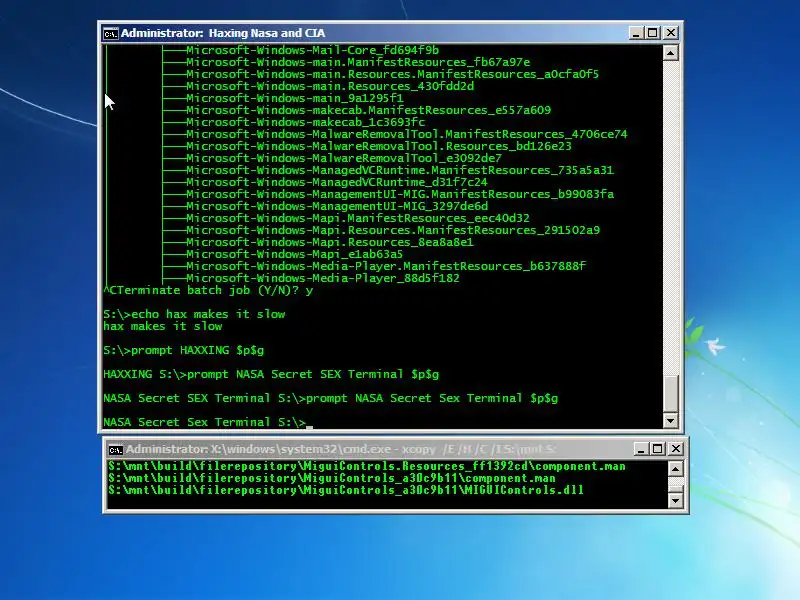Image resolution: width=800 pixels, height=600 pixels.
Task: Click line ManagedVCRuntime.ManifestResources_735a5a31
Action: pos(399,170)
